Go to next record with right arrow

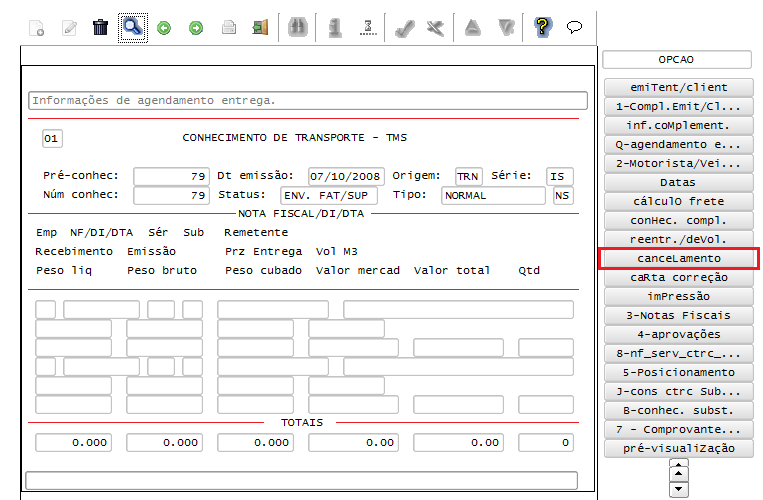point(196,28)
